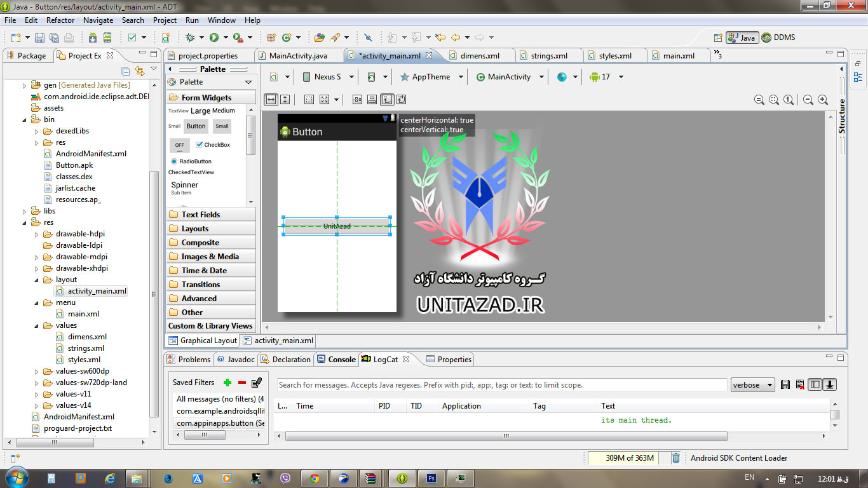Expand the Images & Media palette category
This screenshot has width=868, height=488.
[x=211, y=257]
